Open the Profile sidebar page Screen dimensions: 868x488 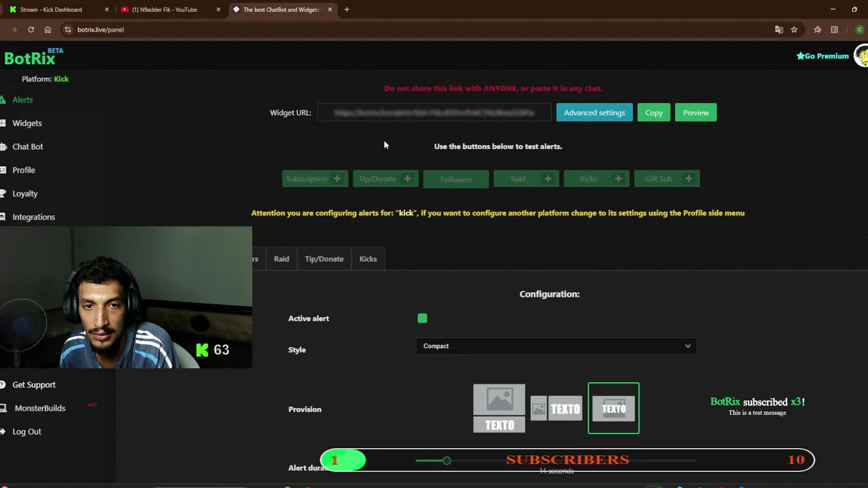coord(24,170)
